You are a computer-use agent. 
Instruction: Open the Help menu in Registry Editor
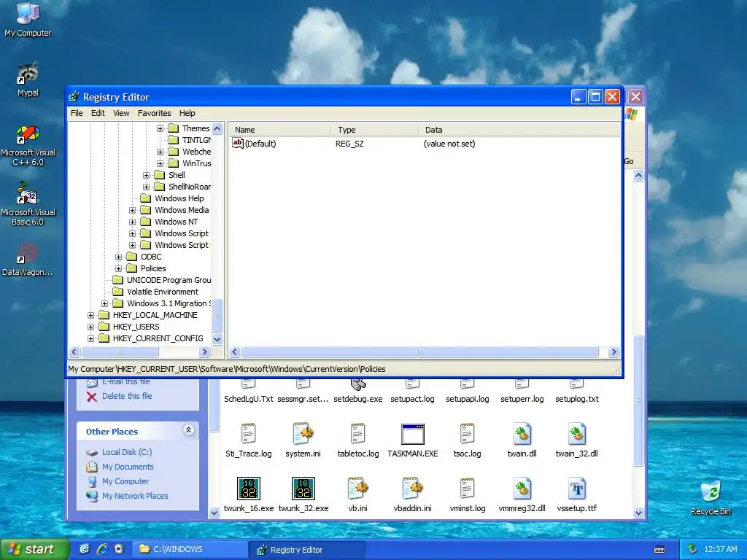[x=187, y=113]
